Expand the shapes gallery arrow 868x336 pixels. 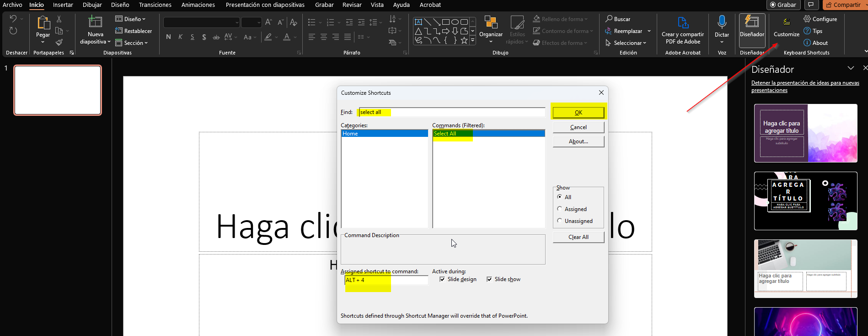(x=473, y=41)
